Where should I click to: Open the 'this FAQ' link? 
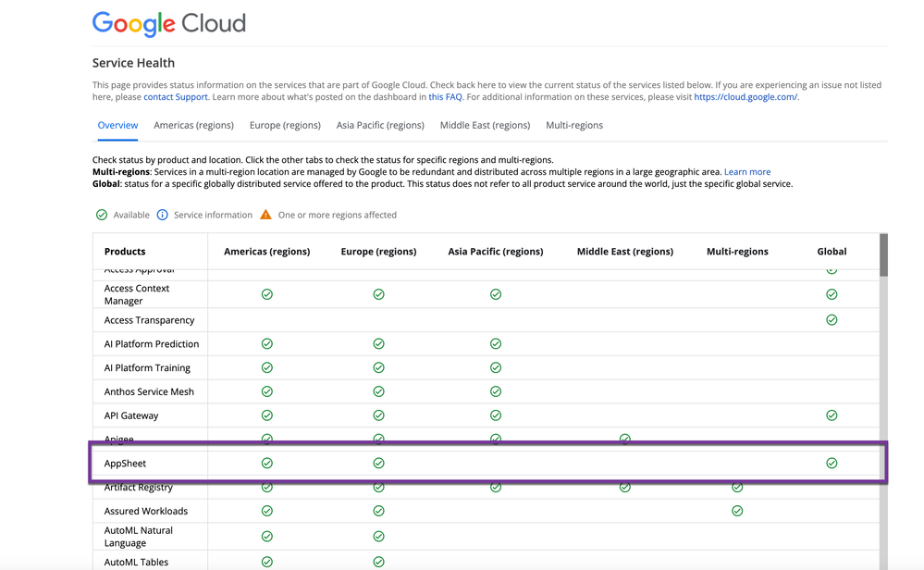[x=446, y=97]
